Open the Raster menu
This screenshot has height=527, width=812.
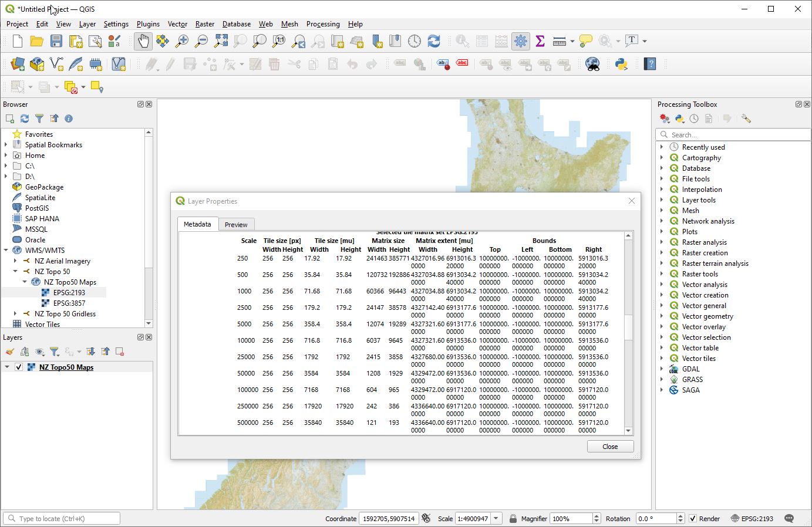(204, 24)
